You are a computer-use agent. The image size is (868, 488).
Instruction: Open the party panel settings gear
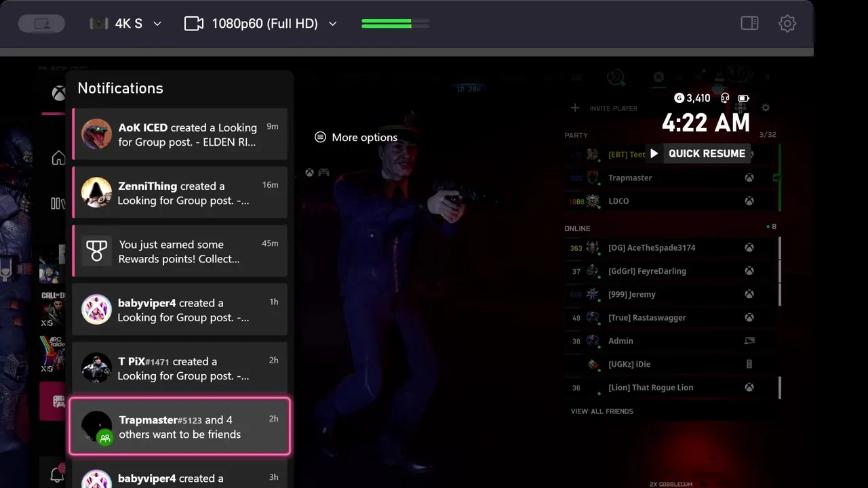(766, 108)
